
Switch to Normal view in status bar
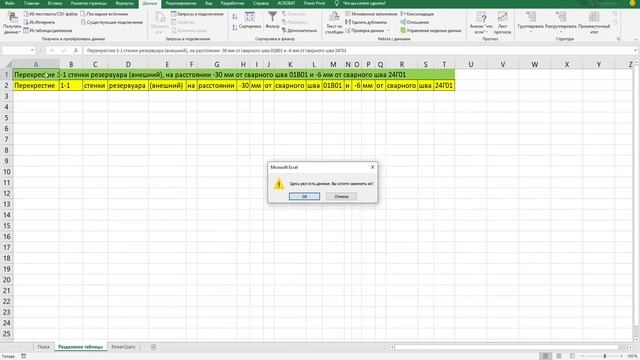[x=545, y=356]
